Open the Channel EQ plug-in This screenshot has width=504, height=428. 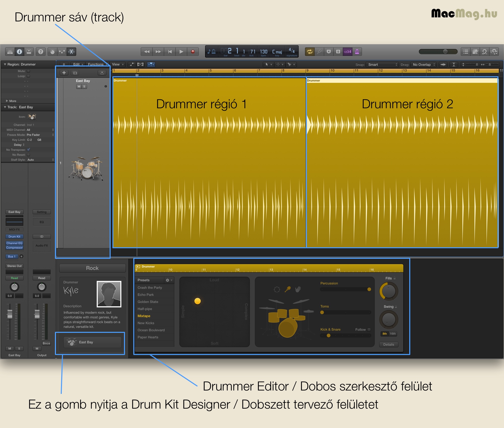click(x=14, y=243)
